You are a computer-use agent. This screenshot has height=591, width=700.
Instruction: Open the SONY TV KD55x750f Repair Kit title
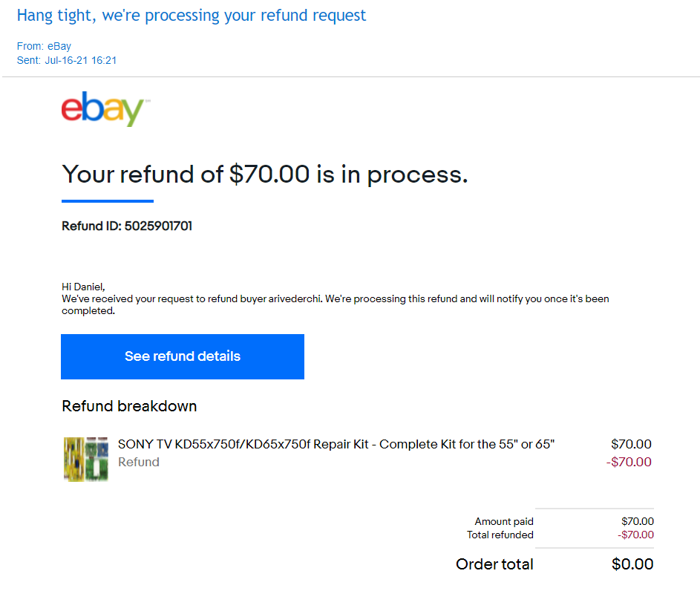pos(336,444)
